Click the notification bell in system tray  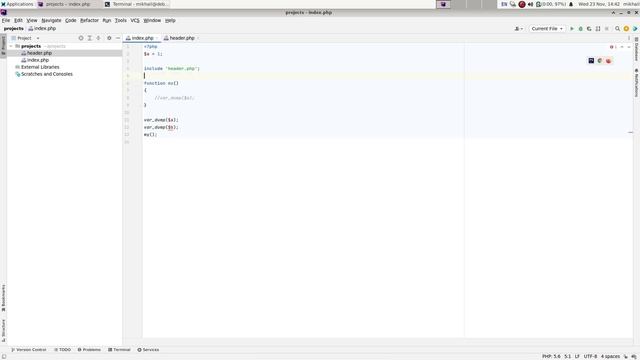[571, 4]
